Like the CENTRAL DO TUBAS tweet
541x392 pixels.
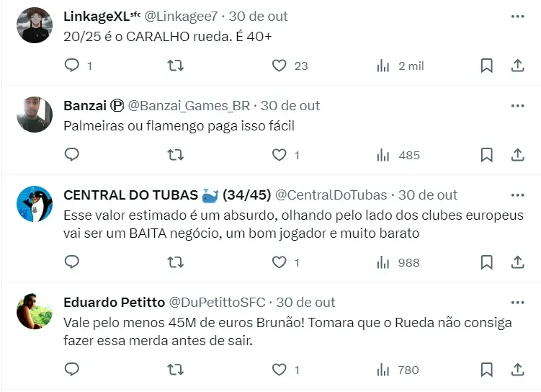[x=280, y=262]
